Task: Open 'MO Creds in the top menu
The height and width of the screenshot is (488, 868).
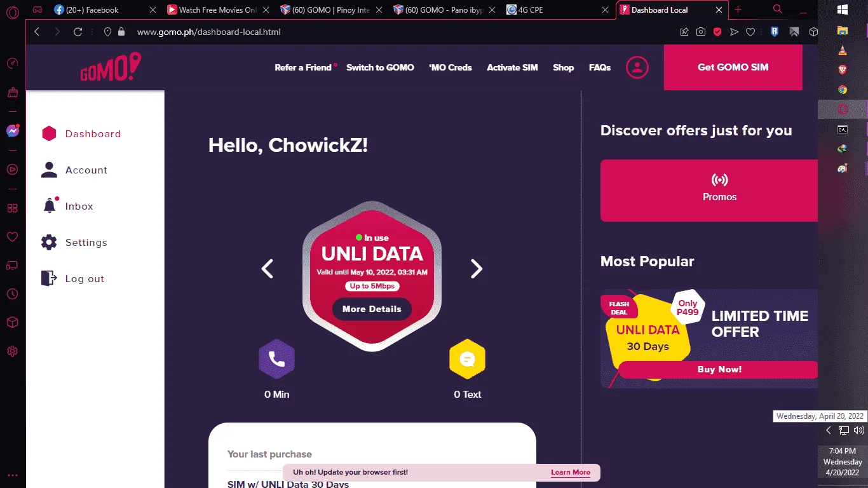Action: click(451, 67)
